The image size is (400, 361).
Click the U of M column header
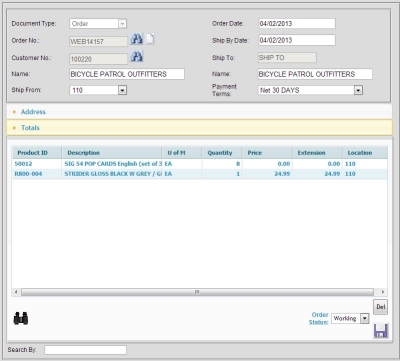point(182,153)
